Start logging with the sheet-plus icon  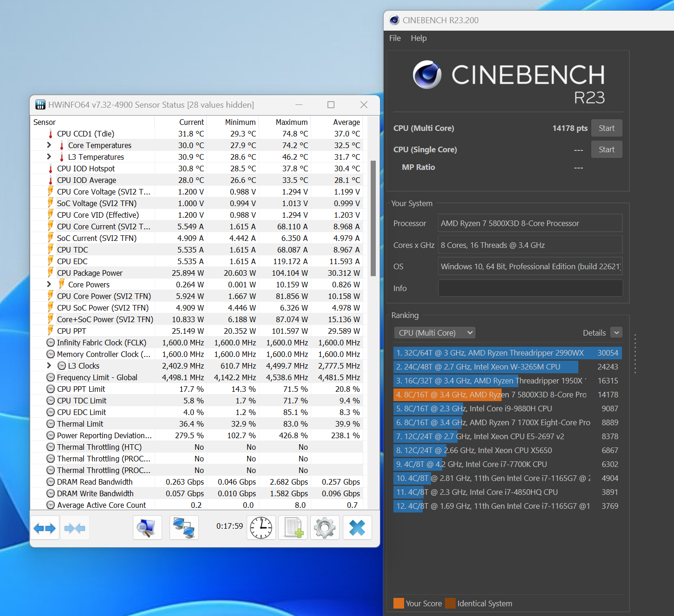point(293,528)
